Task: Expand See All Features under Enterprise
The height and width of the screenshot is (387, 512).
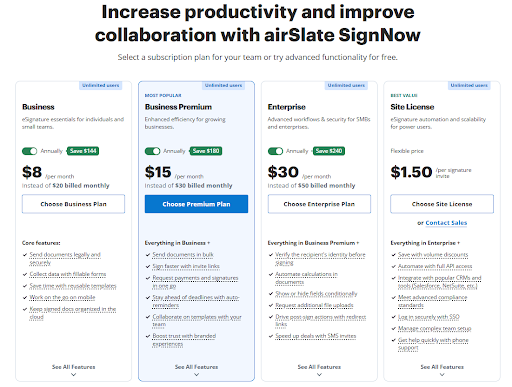Action: (x=319, y=370)
